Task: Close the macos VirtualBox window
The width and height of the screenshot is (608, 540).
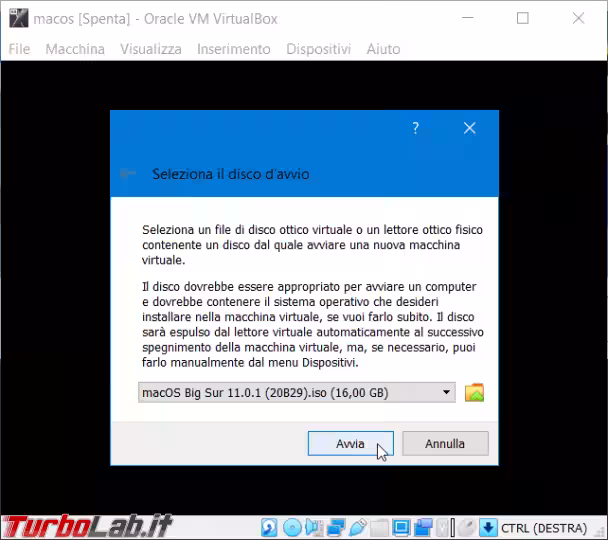Action: click(x=578, y=18)
